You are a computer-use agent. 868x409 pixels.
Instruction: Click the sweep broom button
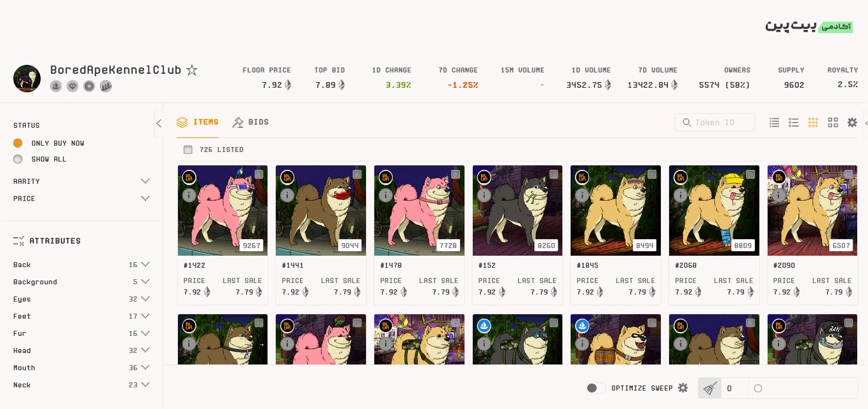click(x=710, y=388)
